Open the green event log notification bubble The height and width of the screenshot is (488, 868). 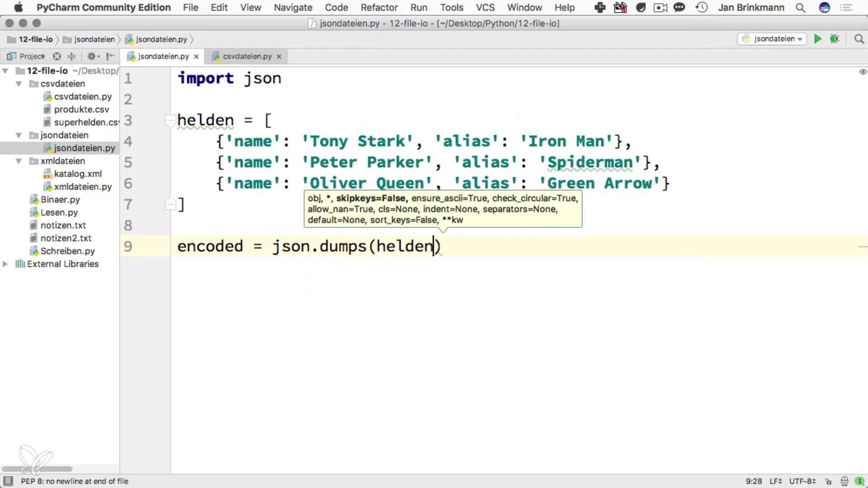(859, 481)
